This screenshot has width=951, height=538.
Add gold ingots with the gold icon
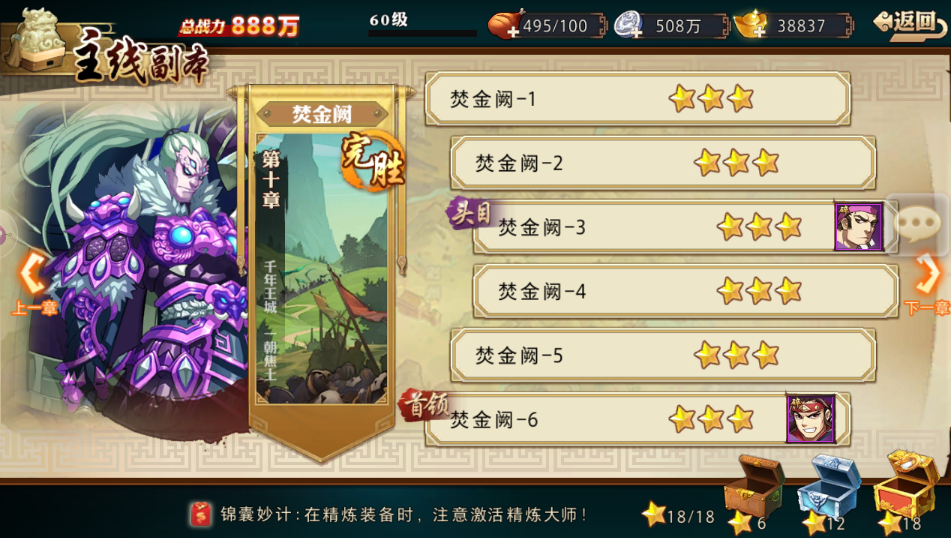pyautogui.click(x=750, y=25)
